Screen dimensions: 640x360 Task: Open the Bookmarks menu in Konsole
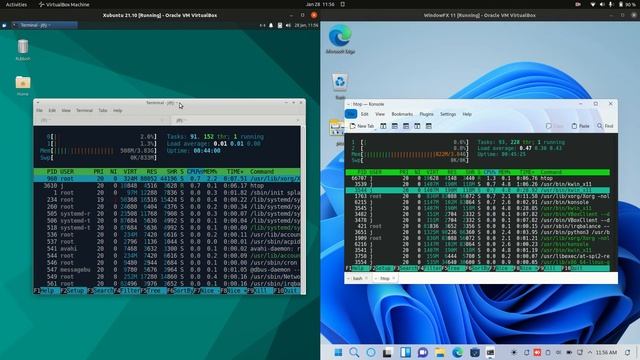pyautogui.click(x=402, y=114)
